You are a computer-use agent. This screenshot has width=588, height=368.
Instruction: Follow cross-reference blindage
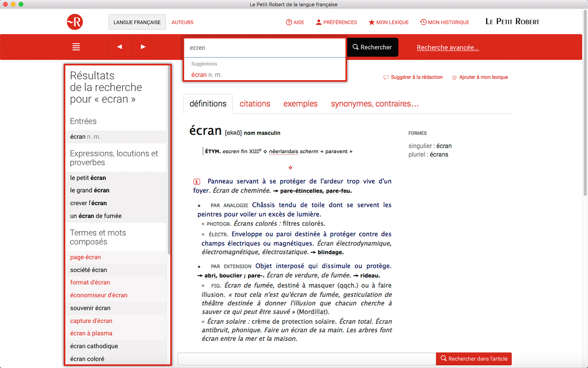(331, 252)
